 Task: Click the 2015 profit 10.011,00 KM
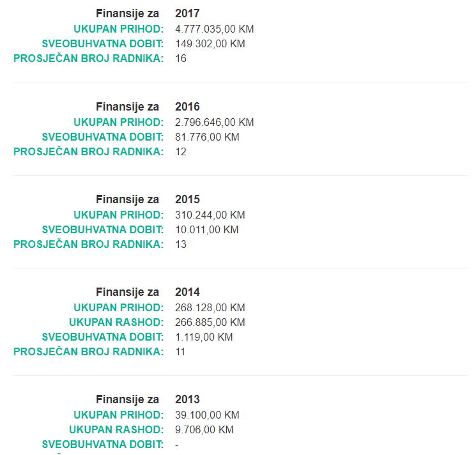[x=207, y=229]
